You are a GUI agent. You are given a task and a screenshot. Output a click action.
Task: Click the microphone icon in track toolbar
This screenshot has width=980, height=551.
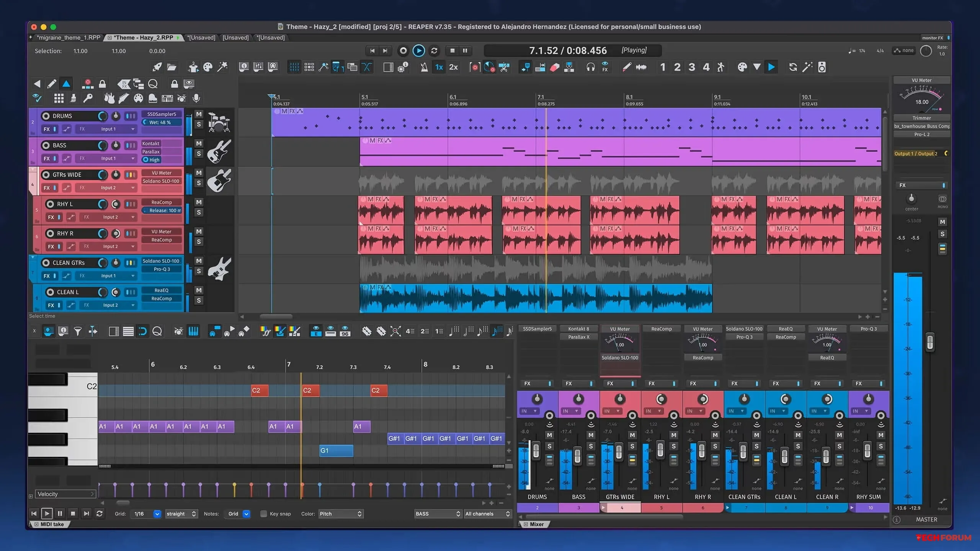tap(196, 98)
